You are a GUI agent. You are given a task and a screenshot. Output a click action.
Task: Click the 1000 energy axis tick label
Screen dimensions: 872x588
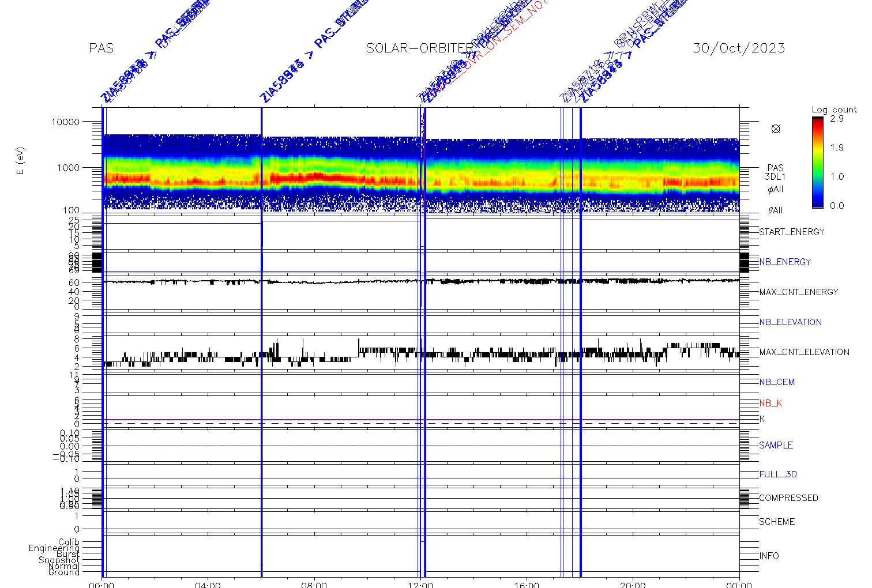coord(68,167)
